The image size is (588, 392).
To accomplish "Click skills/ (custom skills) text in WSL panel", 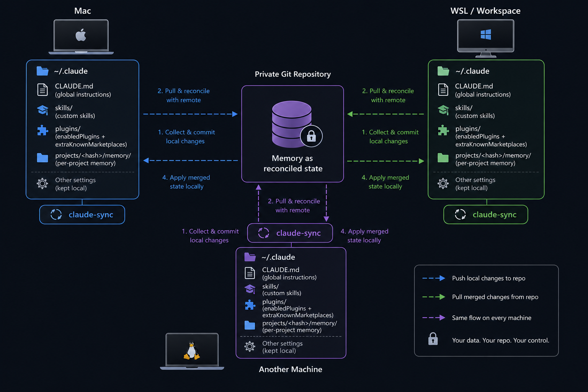I will click(x=475, y=112).
